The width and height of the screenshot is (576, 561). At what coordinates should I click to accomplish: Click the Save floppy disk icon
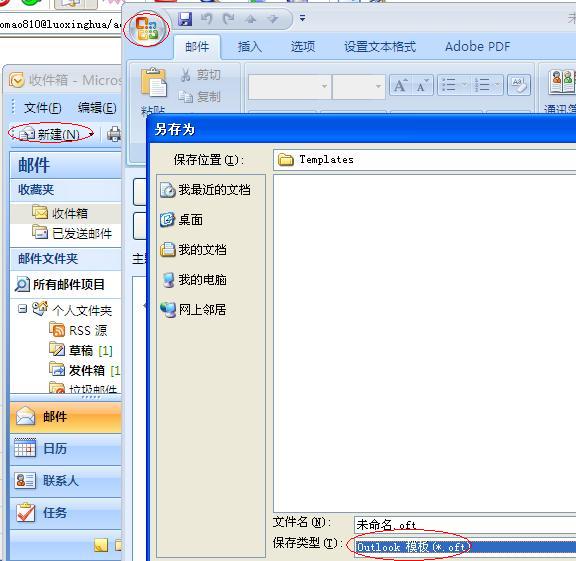pos(186,19)
